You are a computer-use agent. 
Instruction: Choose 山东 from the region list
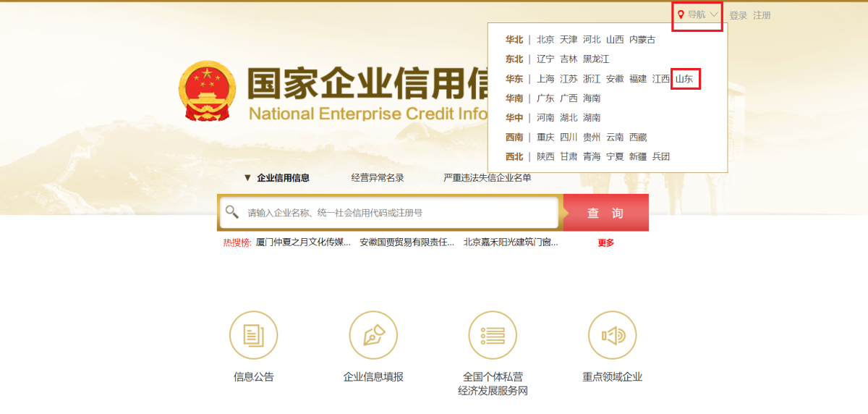(x=684, y=79)
